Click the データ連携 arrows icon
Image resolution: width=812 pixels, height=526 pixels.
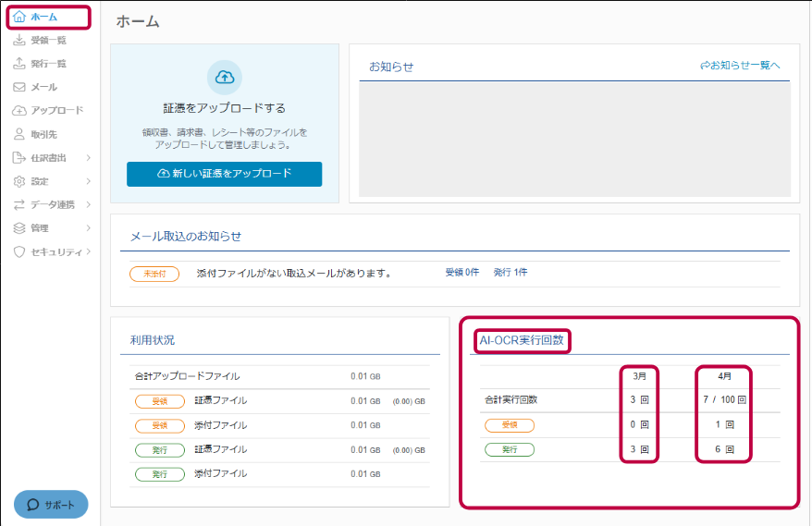click(19, 204)
